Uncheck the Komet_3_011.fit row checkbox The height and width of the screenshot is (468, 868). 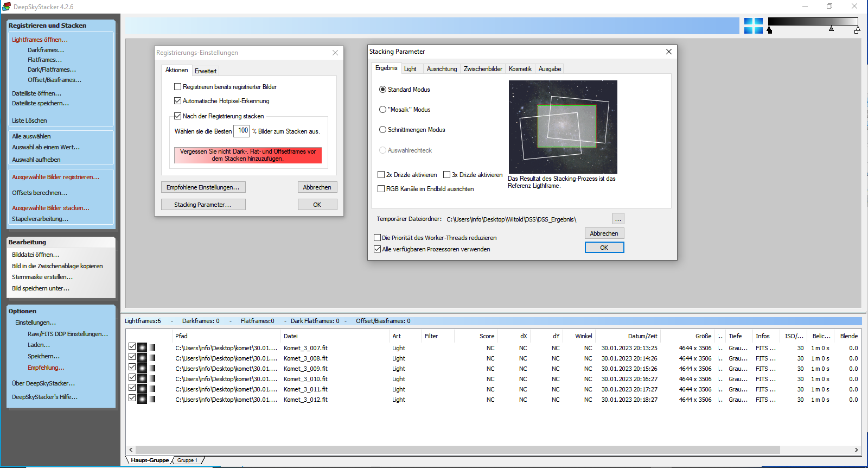[132, 388]
